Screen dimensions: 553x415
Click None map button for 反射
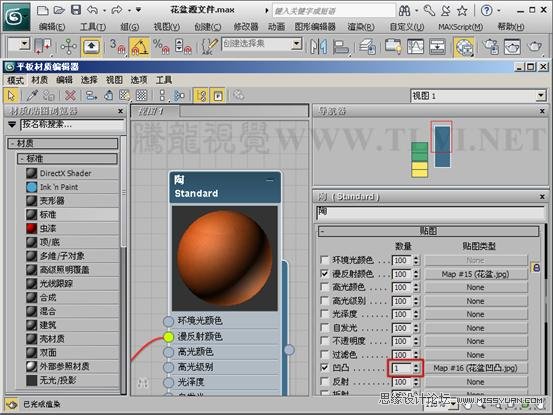click(475, 382)
